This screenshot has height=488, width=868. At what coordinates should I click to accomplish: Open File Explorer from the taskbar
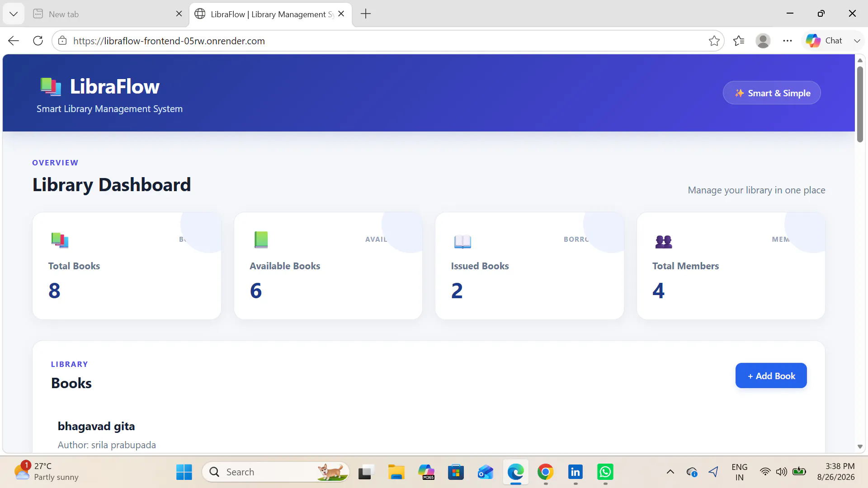pos(396,472)
